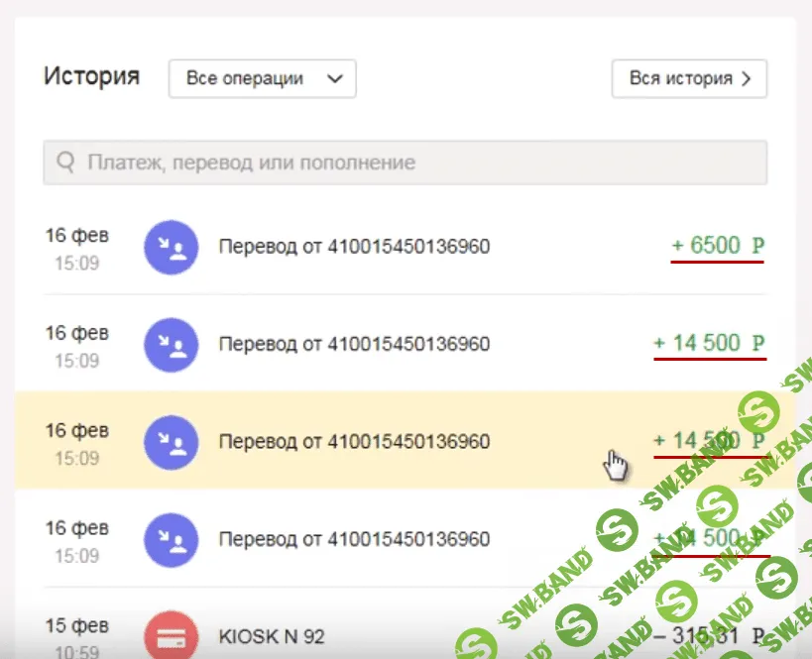Click the transfer icon just below the highlighted row

[171, 539]
